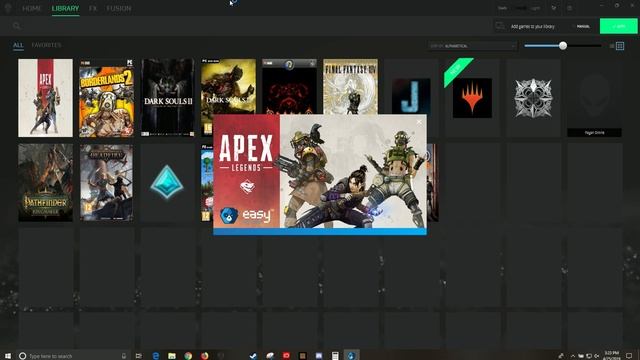
Task: Select the red Diablo game tile
Action: [289, 86]
